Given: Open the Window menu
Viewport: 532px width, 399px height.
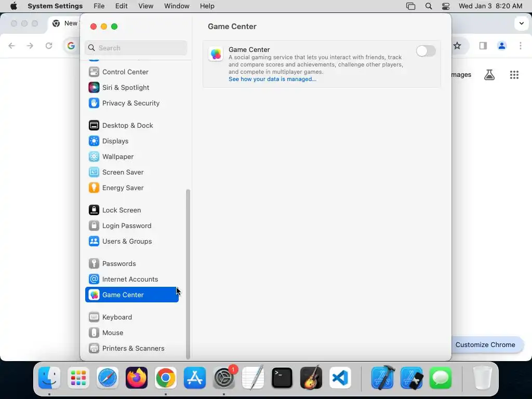Looking at the screenshot, I should (x=177, y=6).
